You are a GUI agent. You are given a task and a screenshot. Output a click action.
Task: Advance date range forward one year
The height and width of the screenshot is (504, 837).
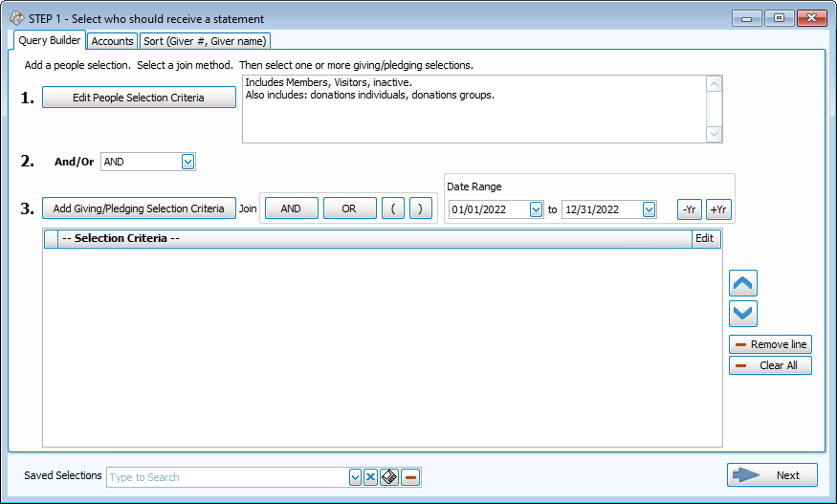[718, 209]
